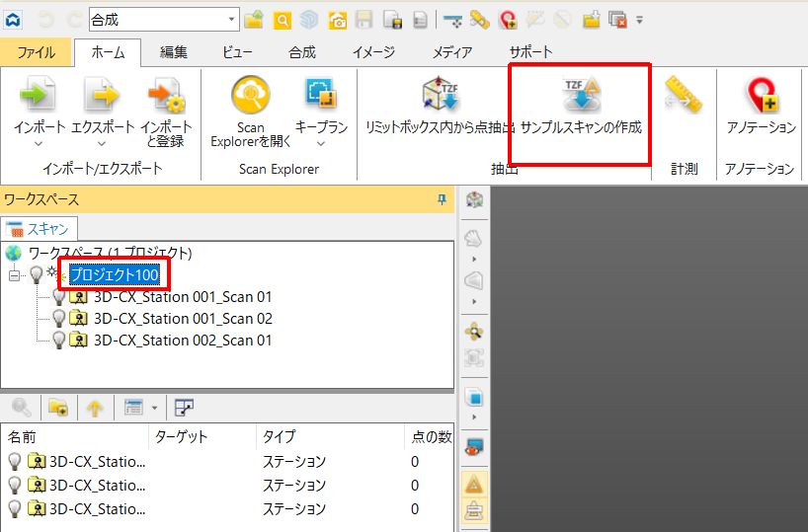Click the yellow magnifier Scan Explorer icon in top toolbar
This screenshot has height=532, width=808.
pos(283,21)
